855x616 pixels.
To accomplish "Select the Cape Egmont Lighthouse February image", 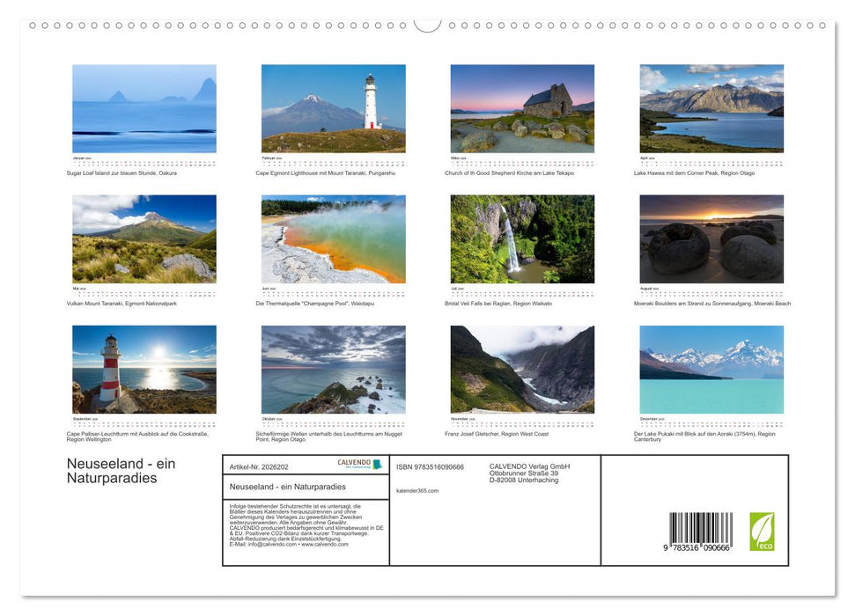I will coord(333,106).
